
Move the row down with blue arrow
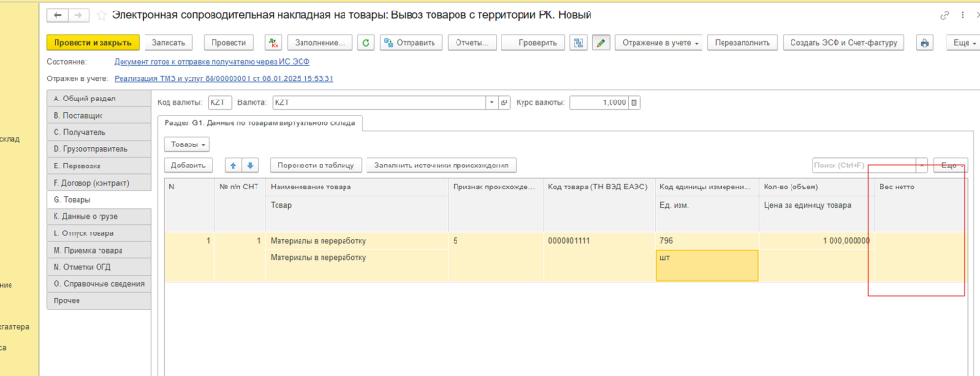(x=250, y=166)
